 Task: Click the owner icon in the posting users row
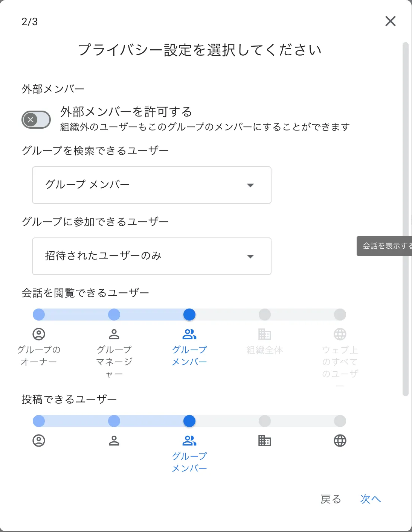coord(39,441)
